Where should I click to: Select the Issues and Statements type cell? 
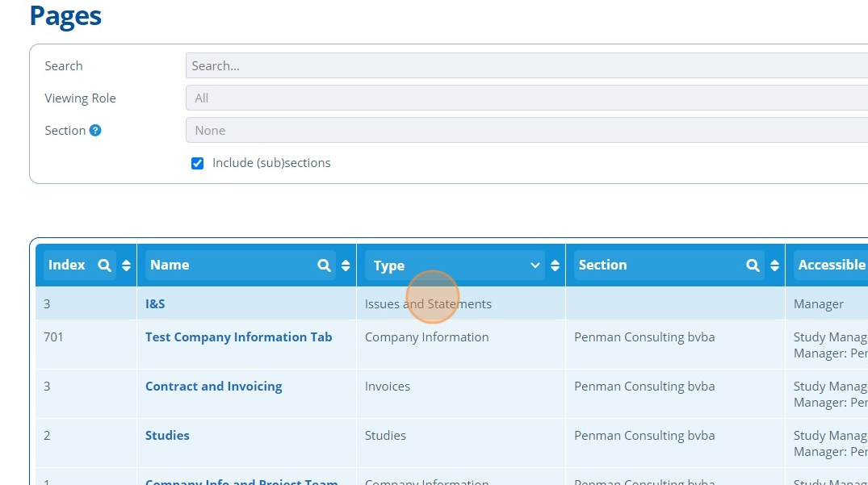pos(428,303)
